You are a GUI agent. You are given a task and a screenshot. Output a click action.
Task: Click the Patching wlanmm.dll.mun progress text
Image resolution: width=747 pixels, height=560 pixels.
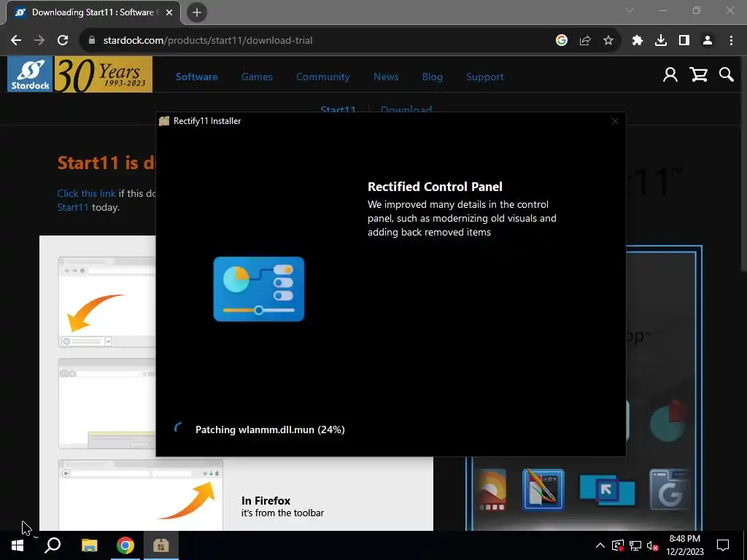[270, 429]
